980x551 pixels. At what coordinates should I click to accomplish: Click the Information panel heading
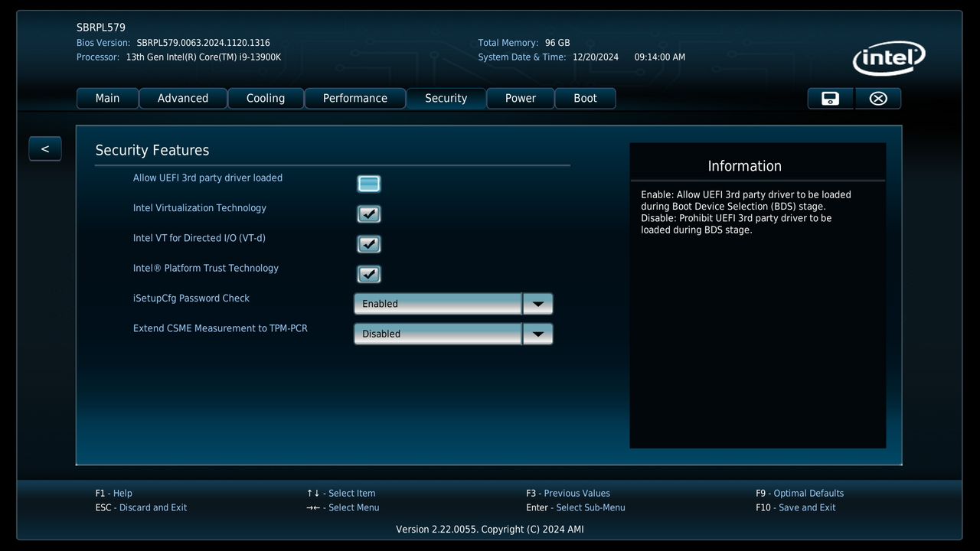click(745, 166)
